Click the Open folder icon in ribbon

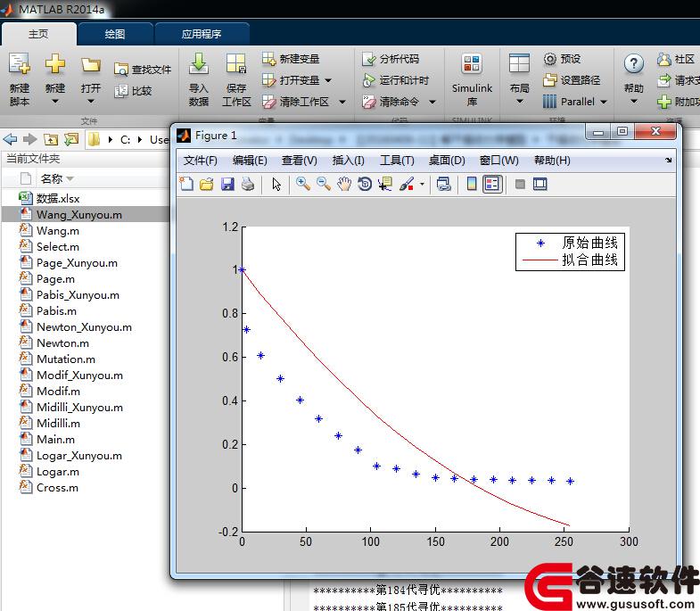click(x=91, y=65)
